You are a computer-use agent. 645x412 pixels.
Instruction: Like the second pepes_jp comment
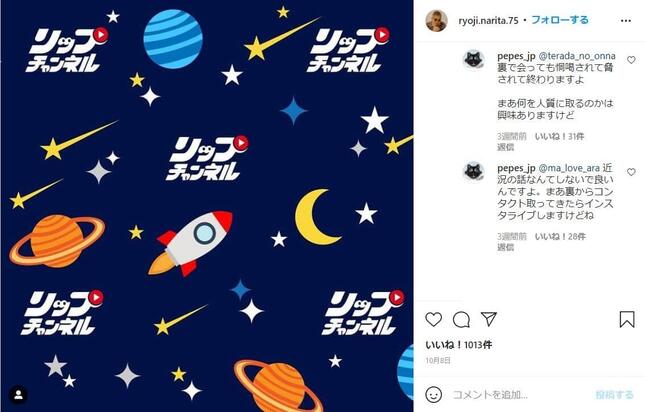point(631,172)
